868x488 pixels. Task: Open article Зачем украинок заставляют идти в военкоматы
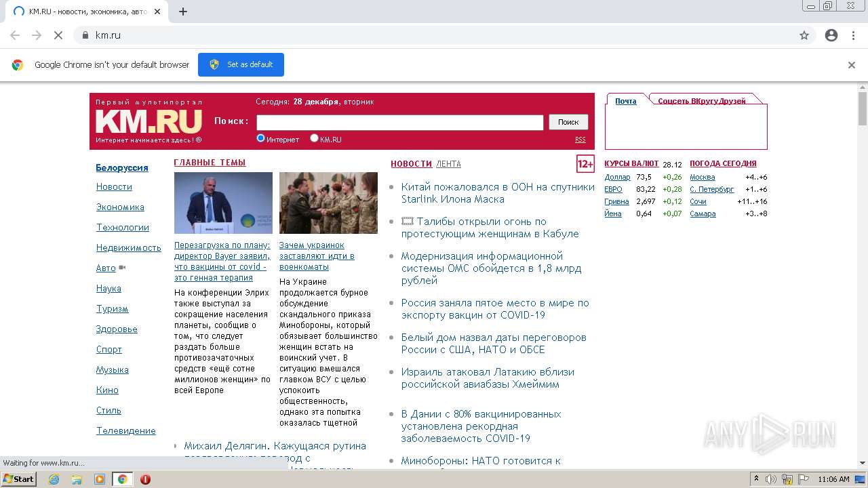pyautogui.click(x=317, y=256)
